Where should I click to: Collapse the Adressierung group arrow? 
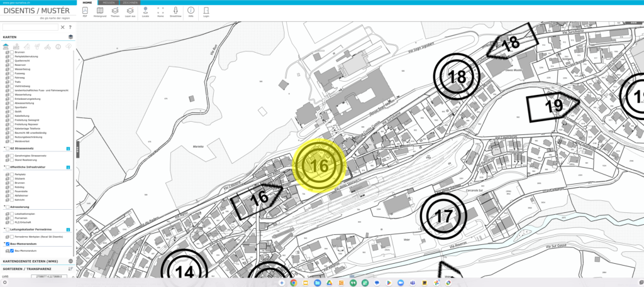tap(4, 207)
